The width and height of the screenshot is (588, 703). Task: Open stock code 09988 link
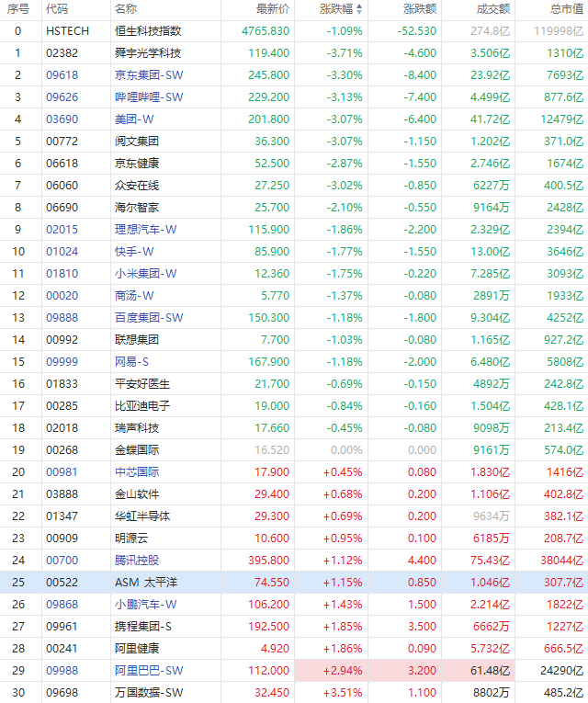62,671
